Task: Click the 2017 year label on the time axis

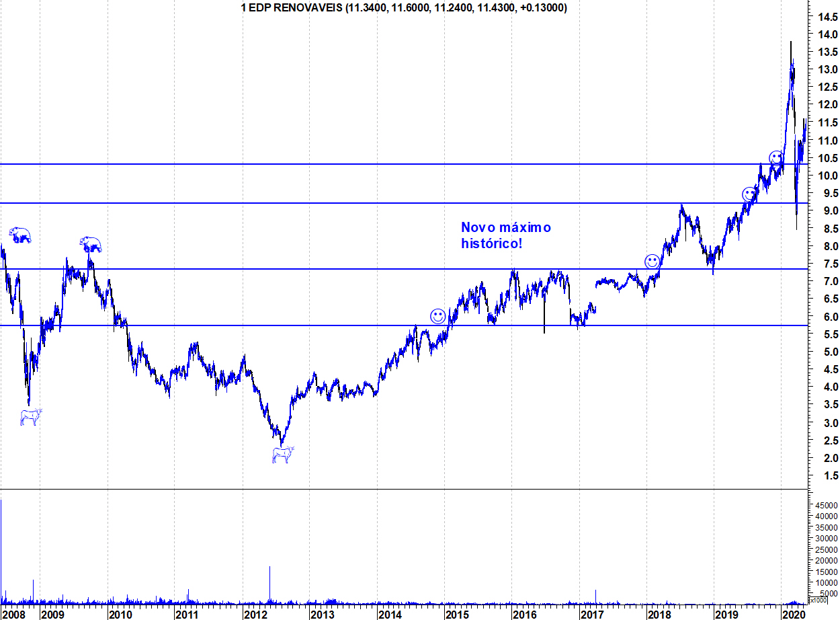Action: (592, 614)
